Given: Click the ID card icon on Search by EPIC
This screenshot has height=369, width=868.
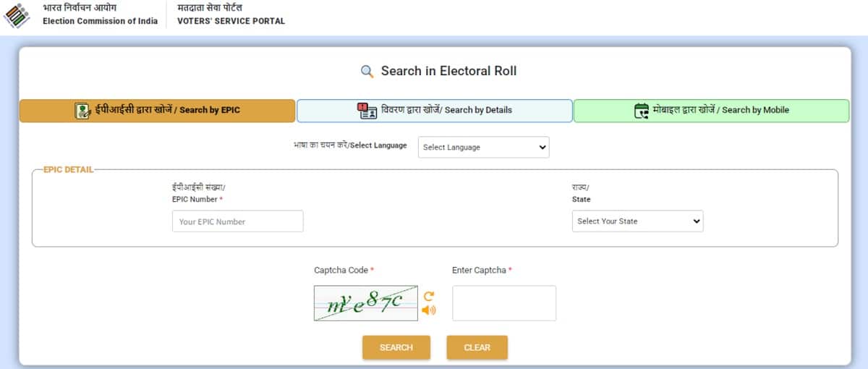Looking at the screenshot, I should [83, 111].
